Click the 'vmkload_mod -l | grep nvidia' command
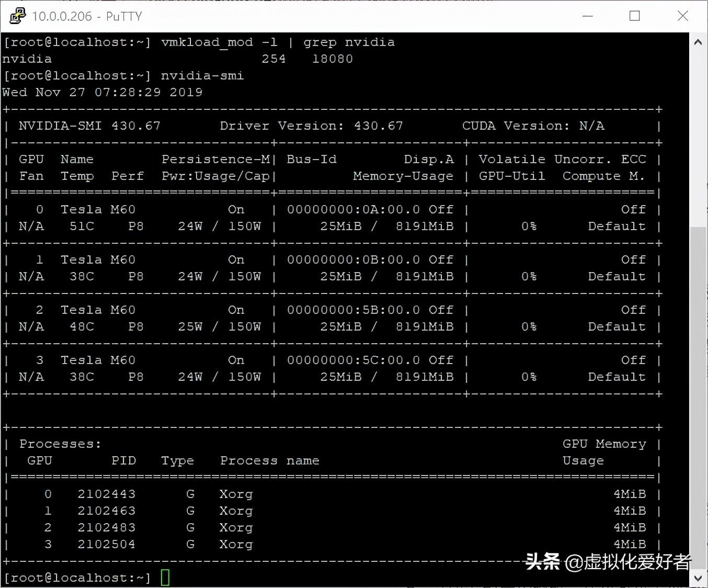The height and width of the screenshot is (588, 708). click(278, 42)
